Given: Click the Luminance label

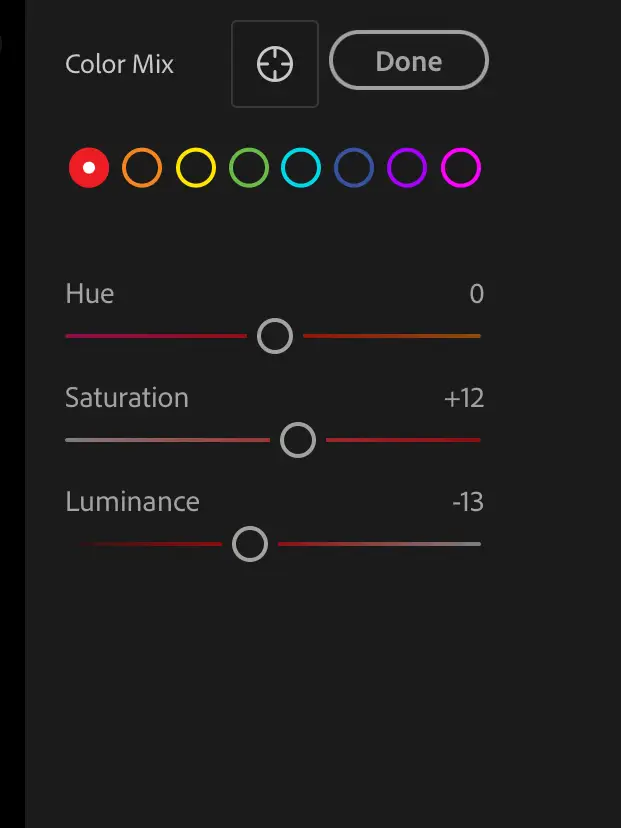Looking at the screenshot, I should (132, 502).
